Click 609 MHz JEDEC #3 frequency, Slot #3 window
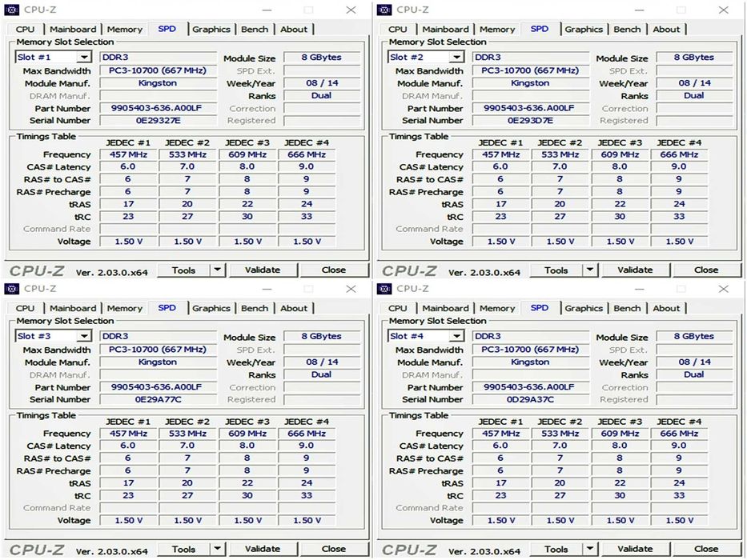The height and width of the screenshot is (560, 747). (x=247, y=434)
